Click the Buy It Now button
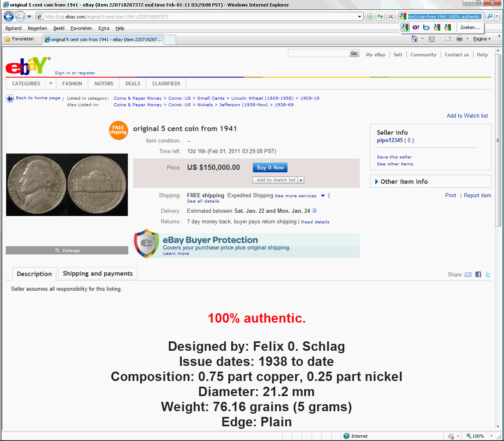504x441 pixels. click(270, 167)
